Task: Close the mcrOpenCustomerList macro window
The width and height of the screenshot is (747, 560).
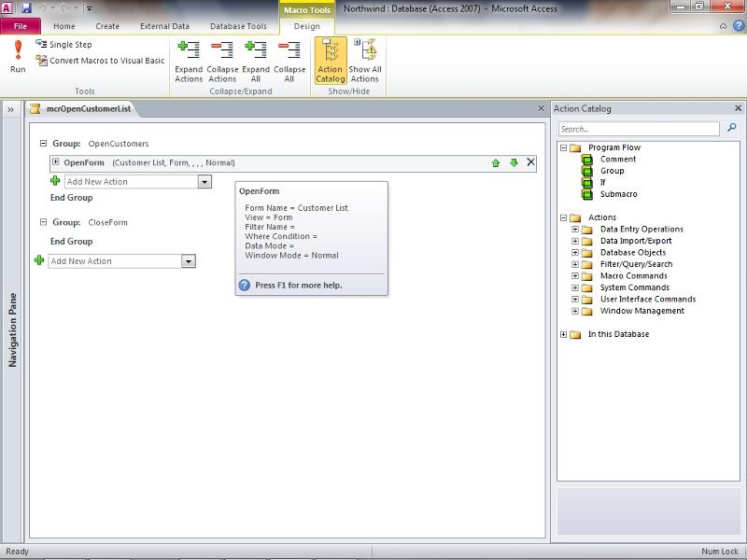Action: (541, 108)
